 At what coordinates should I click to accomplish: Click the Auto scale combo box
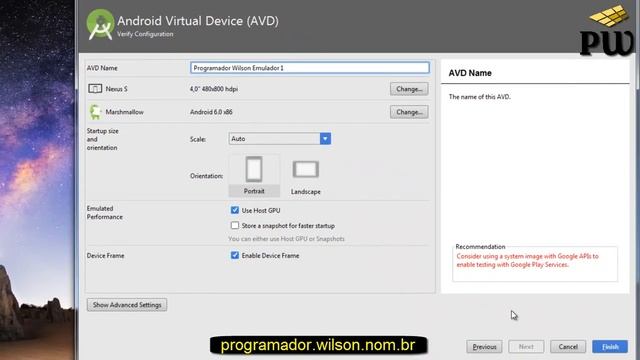(280, 139)
